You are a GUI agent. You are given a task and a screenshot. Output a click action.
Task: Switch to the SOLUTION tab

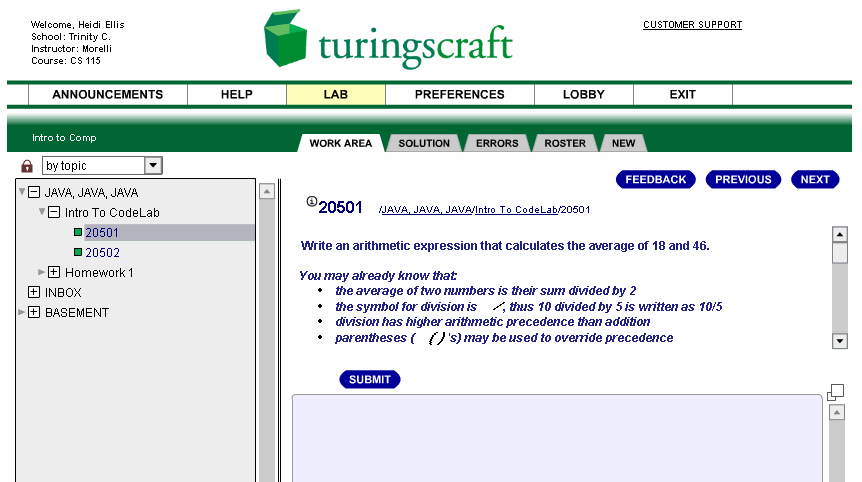coord(424,143)
